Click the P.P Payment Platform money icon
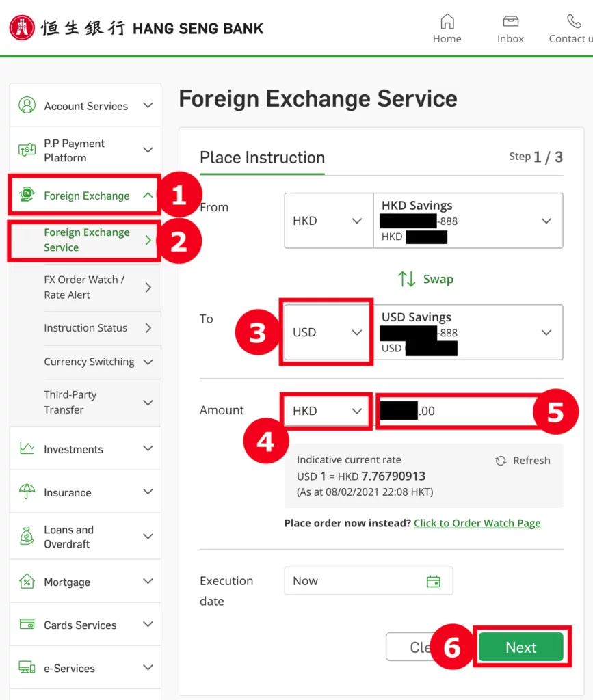 [x=27, y=150]
